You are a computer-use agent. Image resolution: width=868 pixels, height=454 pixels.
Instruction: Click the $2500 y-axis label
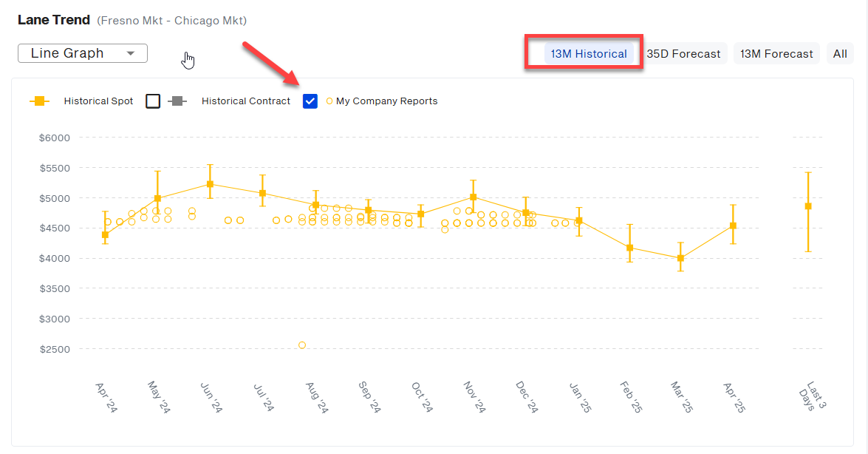click(54, 349)
